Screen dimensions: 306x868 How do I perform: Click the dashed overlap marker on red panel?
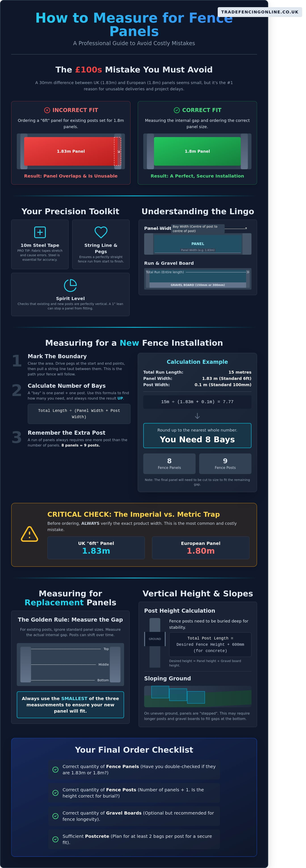(x=117, y=151)
